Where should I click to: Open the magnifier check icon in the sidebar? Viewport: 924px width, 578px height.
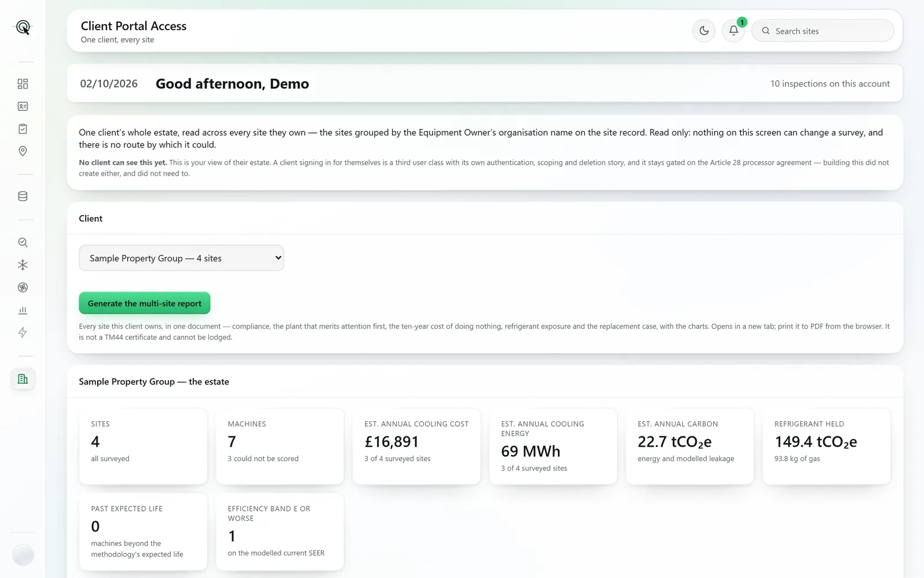tap(23, 242)
